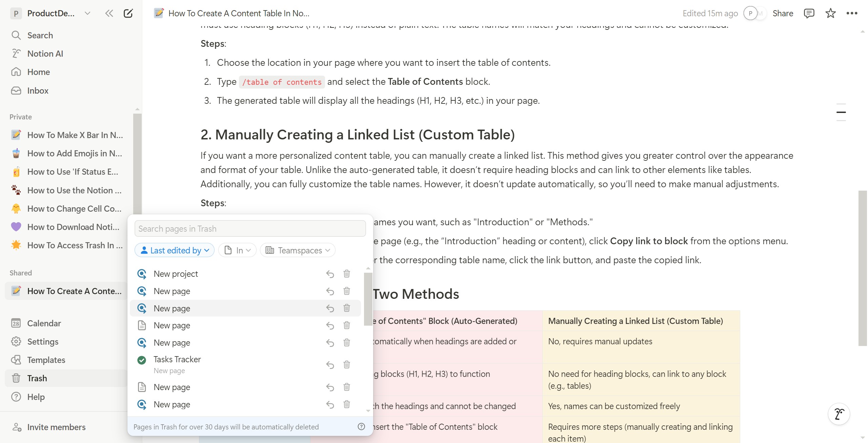Click the '/table of contents' inline code
868x443 pixels.
coord(282,82)
